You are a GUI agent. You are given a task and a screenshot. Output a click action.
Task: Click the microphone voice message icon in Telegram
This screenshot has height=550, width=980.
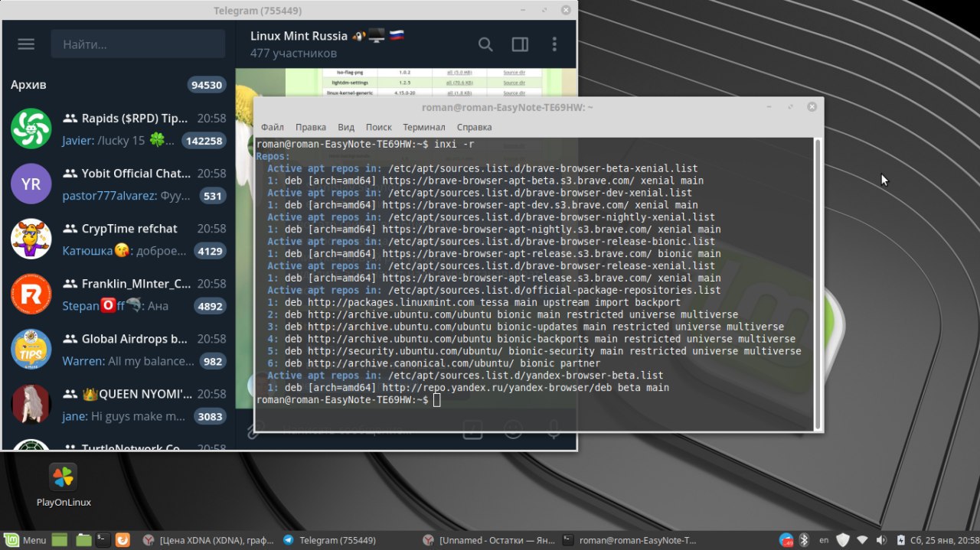coord(554,430)
